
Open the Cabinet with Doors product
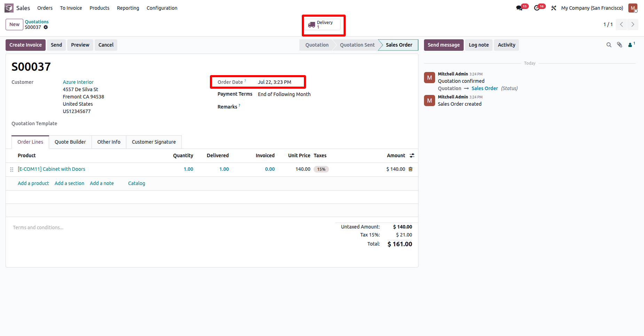(52, 169)
